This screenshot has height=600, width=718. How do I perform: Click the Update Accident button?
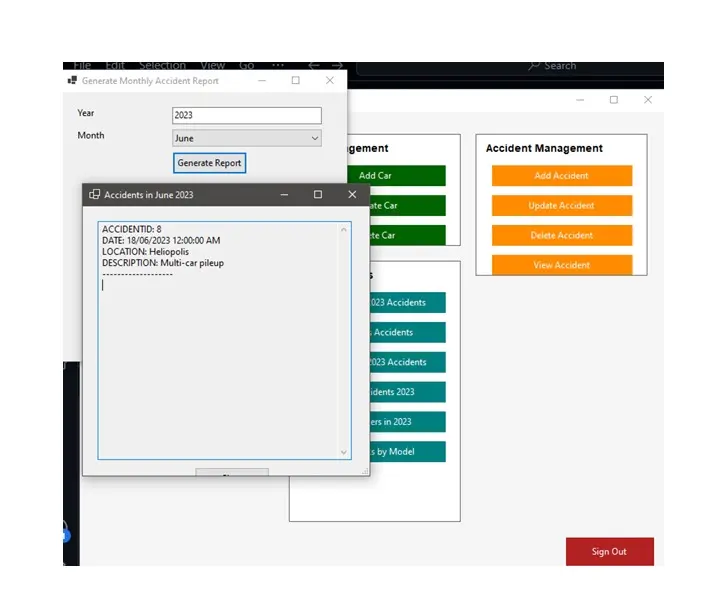click(562, 206)
